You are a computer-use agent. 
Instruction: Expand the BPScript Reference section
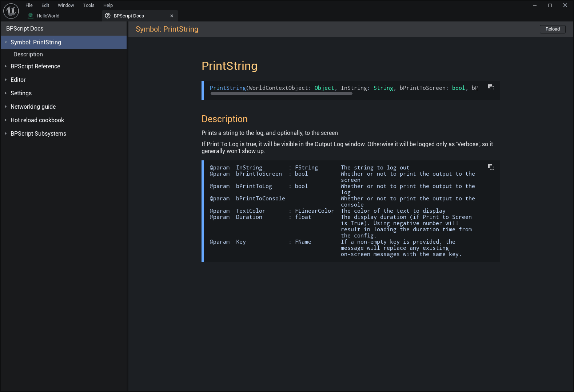(6, 66)
